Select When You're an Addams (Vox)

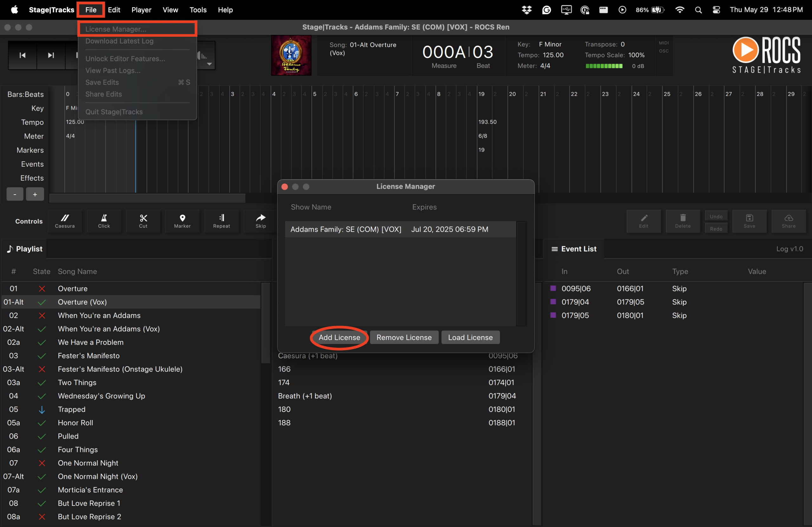pyautogui.click(x=131, y=329)
